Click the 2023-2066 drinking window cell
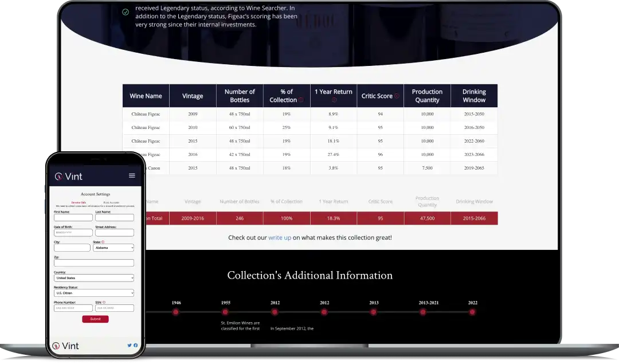The height and width of the screenshot is (364, 619). point(474,154)
